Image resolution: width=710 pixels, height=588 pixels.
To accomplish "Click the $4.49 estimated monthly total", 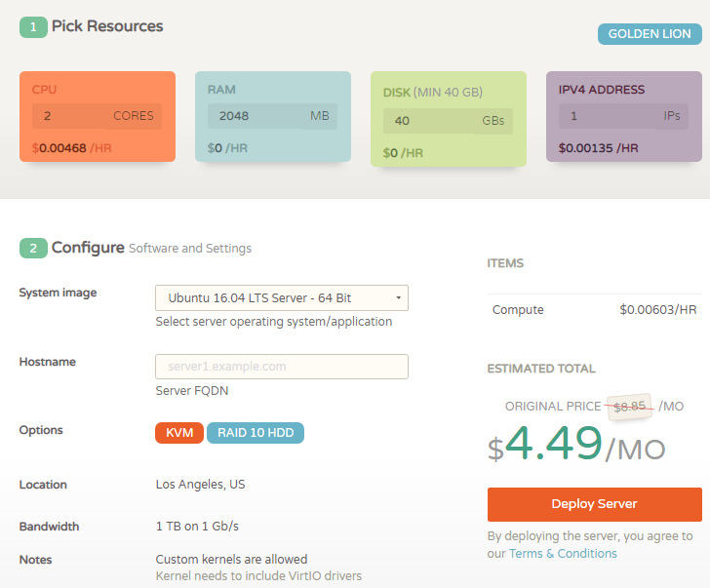I will point(554,445).
